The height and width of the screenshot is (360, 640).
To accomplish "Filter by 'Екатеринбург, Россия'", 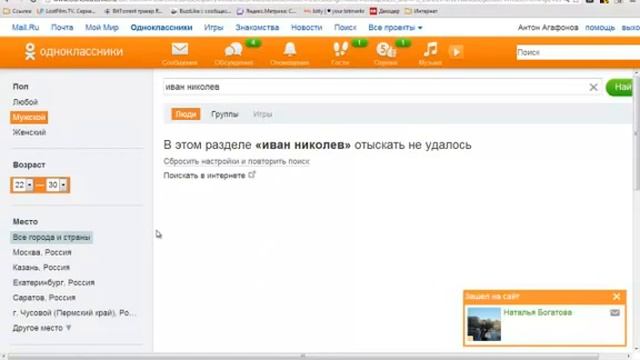I will click(53, 282).
